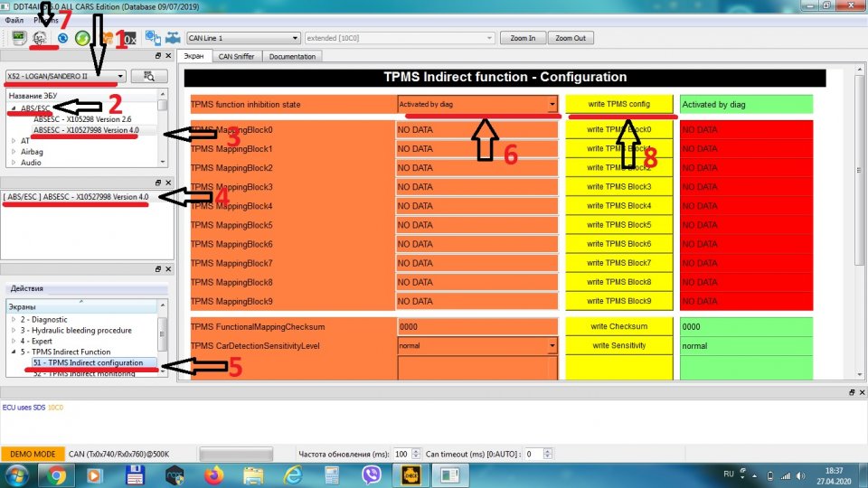The height and width of the screenshot is (488, 868).
Task: Collapse the ABS/ESC tree node
Action: [14, 109]
